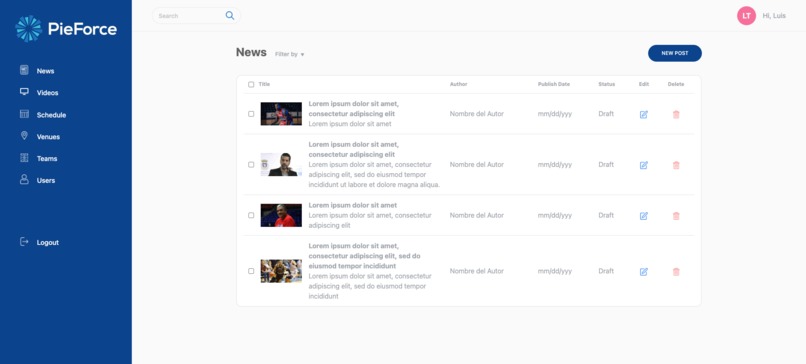Click 'Nombre del Autor' in last row
Image resolution: width=806 pixels, height=364 pixels.
coord(477,271)
